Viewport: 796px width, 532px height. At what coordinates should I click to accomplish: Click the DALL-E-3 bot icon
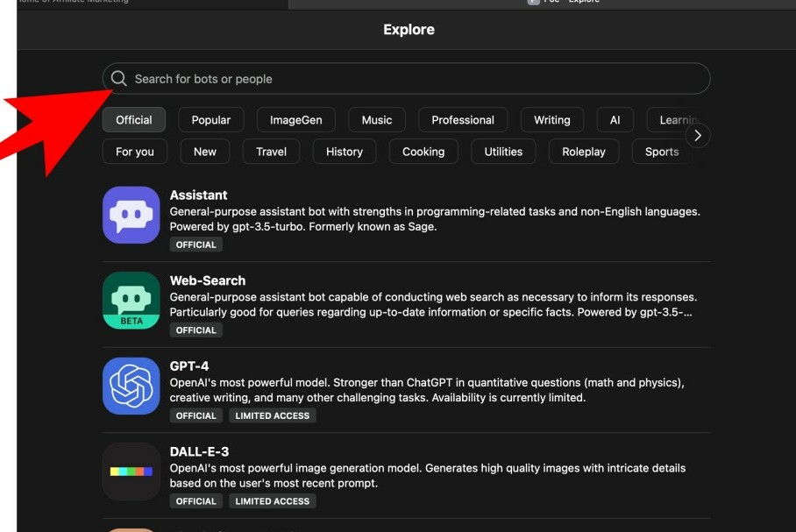[131, 472]
